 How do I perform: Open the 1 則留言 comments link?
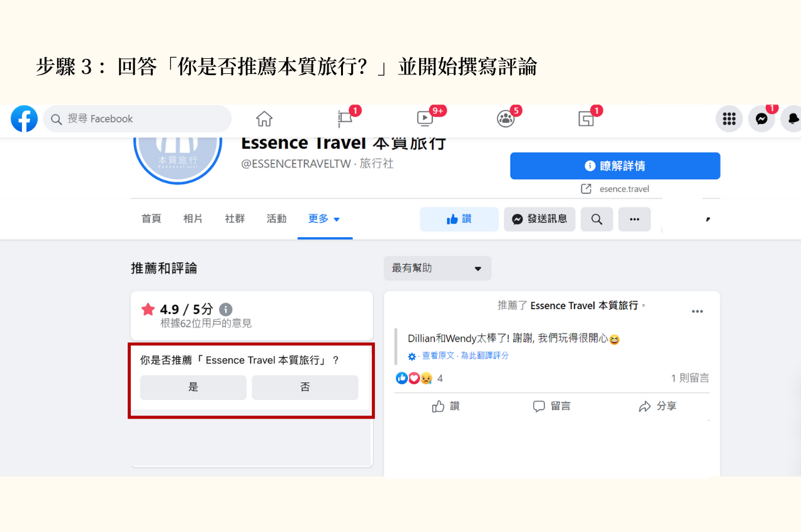pyautogui.click(x=690, y=378)
